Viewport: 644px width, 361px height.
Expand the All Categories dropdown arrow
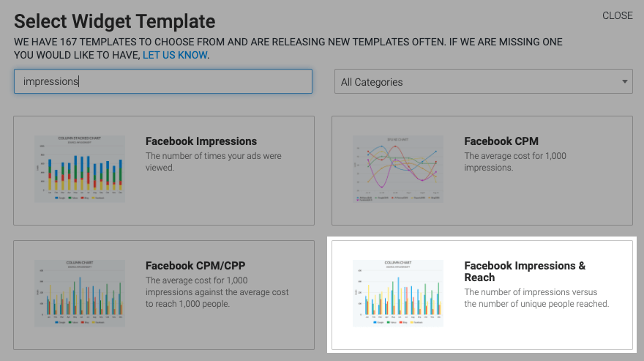(624, 81)
